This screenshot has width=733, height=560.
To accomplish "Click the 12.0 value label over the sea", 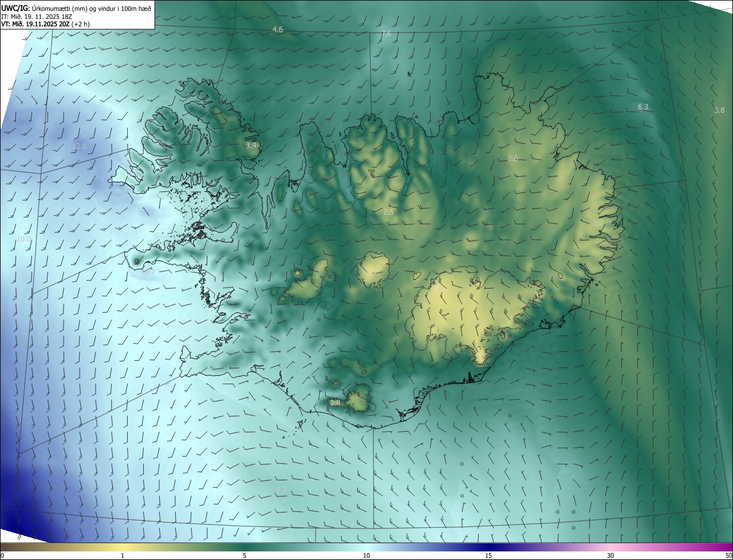I will point(79,147).
